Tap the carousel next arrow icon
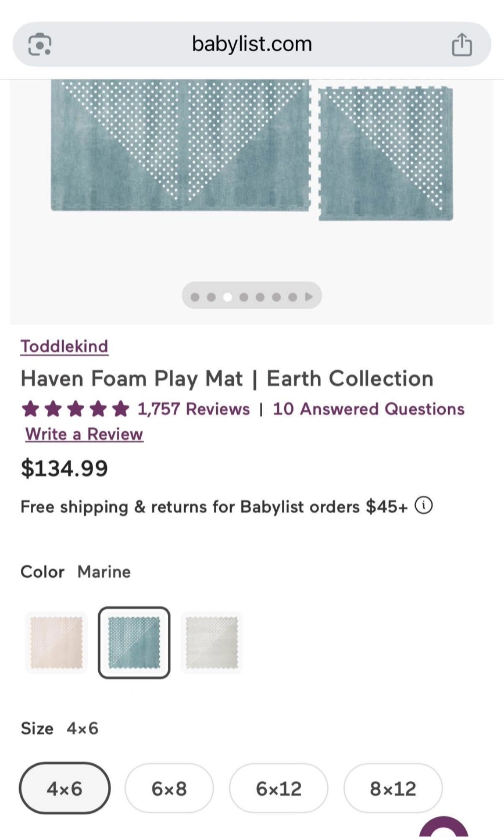 point(309,297)
